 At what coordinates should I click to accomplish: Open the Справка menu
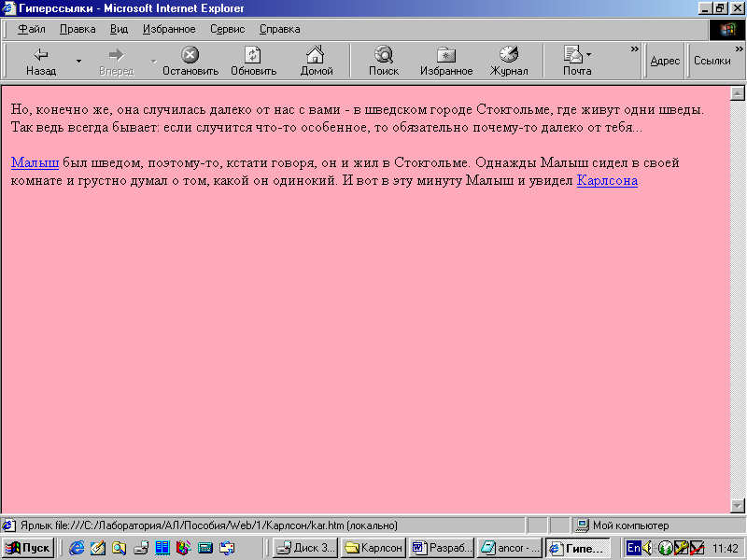tap(279, 29)
